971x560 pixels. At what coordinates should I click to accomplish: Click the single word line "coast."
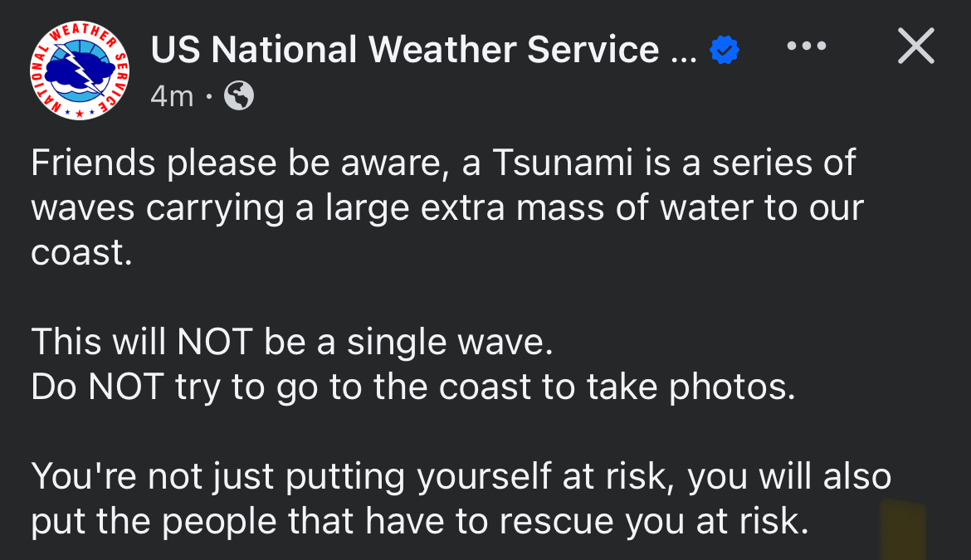click(x=81, y=252)
